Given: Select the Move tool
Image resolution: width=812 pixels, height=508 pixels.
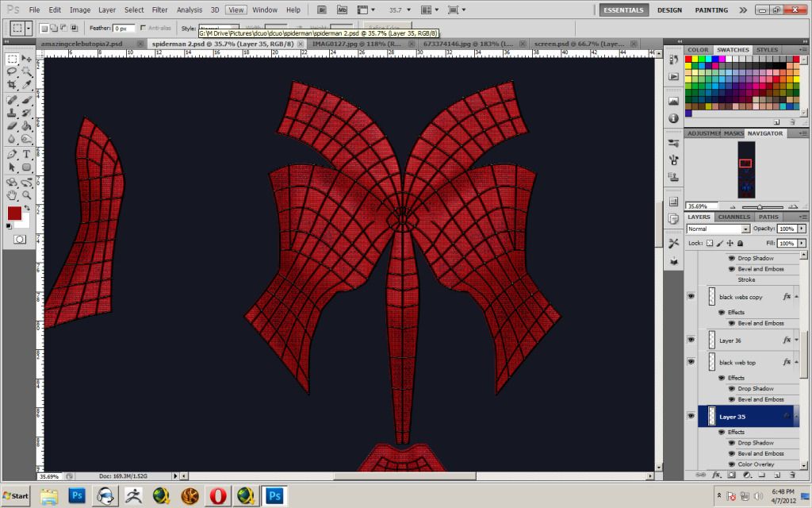Looking at the screenshot, I should click(x=26, y=59).
